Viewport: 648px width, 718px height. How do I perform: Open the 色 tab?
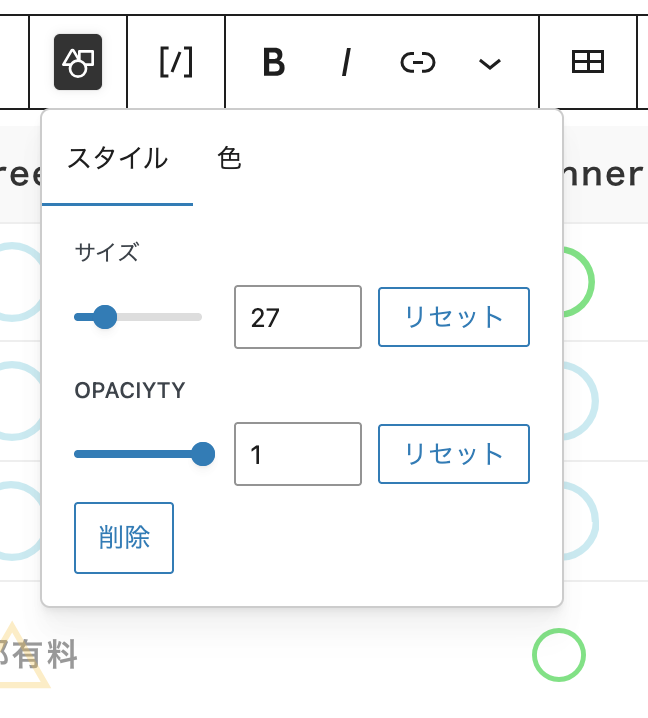(x=230, y=158)
